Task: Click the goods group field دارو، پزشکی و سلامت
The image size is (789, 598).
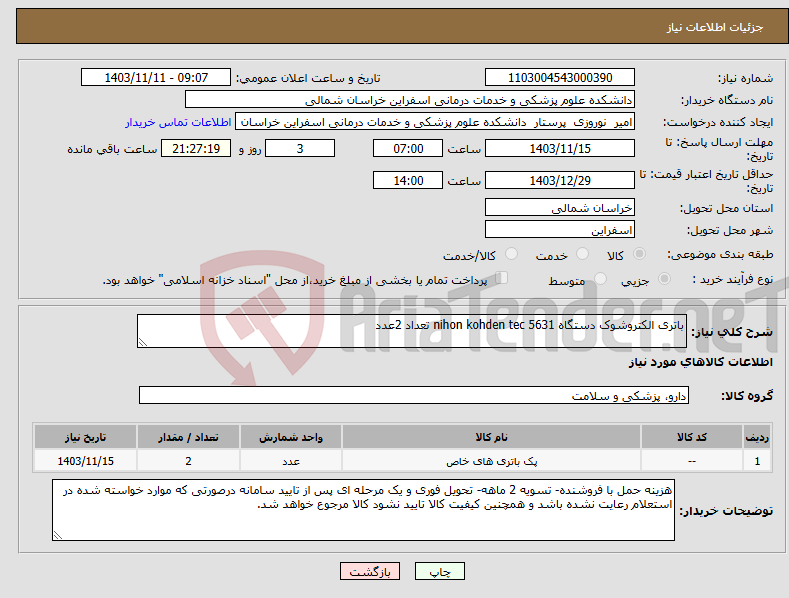Action: point(414,396)
